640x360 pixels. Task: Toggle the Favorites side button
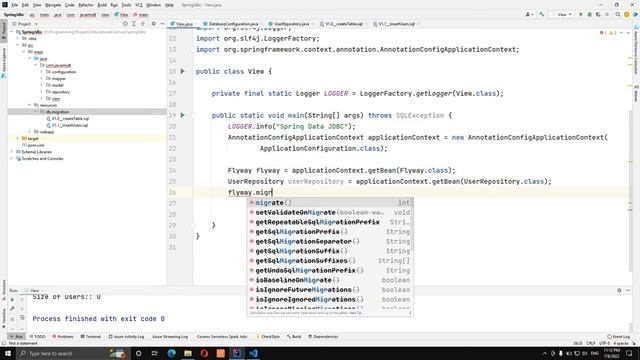(4, 317)
